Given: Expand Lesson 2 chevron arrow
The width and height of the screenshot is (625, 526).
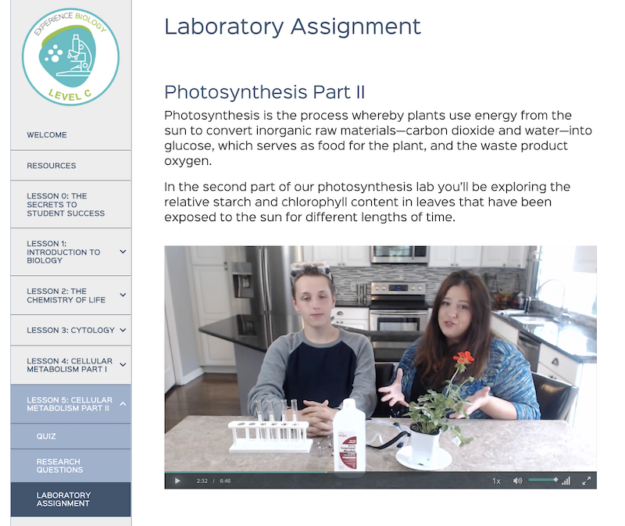Looking at the screenshot, I should click(x=123, y=295).
